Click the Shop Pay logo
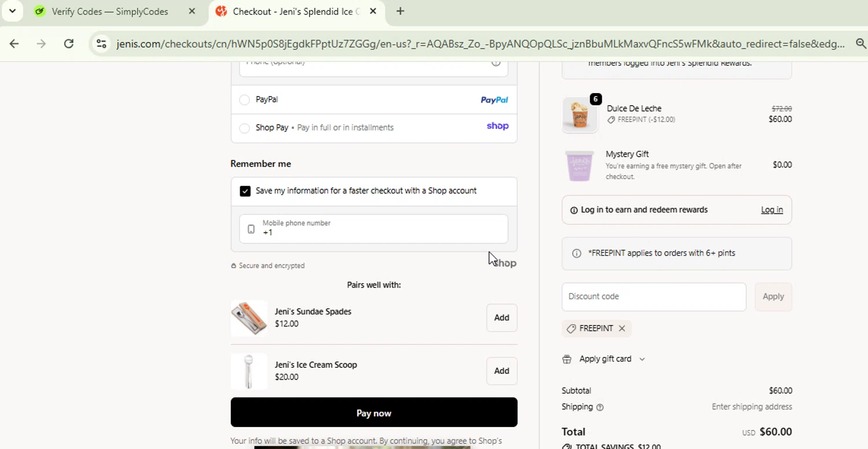The image size is (868, 449). pyautogui.click(x=498, y=126)
